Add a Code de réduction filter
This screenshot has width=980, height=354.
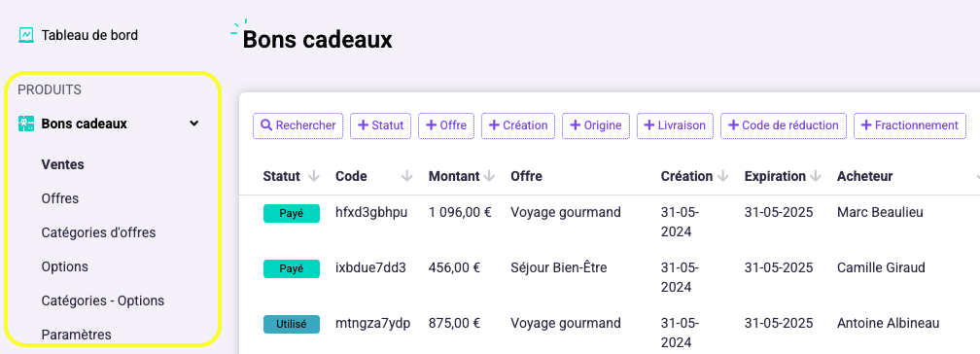pos(784,125)
